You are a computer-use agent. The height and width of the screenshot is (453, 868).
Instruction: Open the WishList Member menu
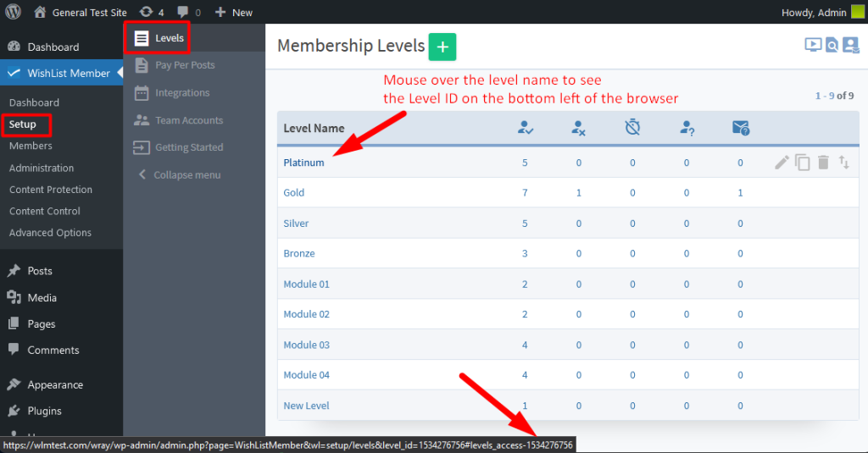click(61, 73)
